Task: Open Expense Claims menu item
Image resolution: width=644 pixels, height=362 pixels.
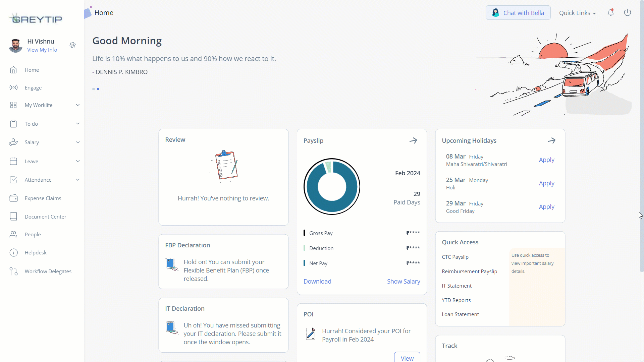Action: [x=43, y=198]
